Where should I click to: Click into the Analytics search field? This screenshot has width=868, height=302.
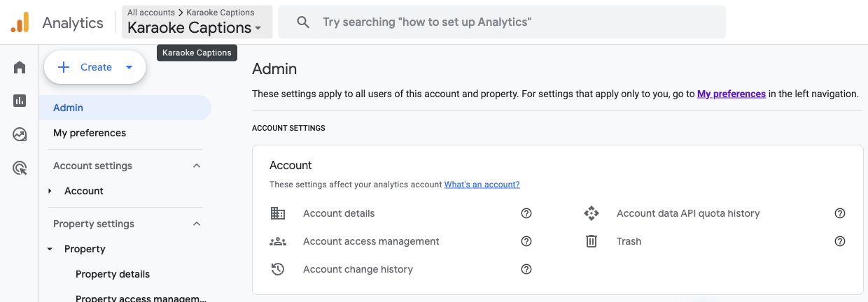click(502, 22)
